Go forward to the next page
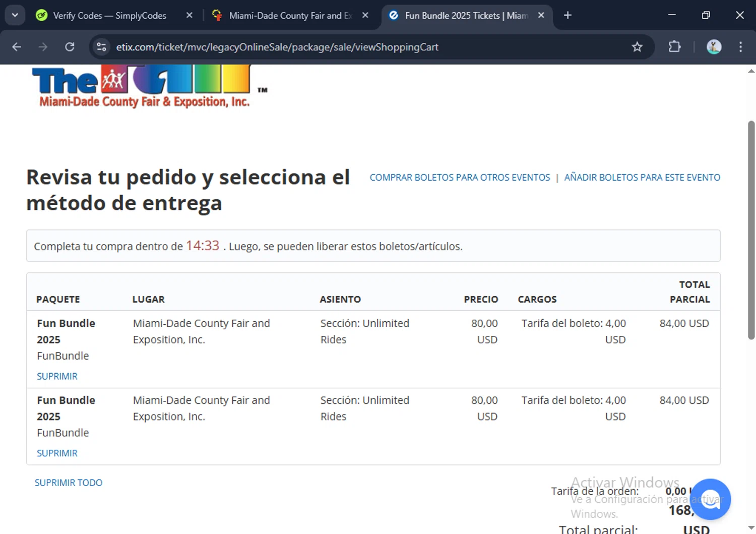Screen dimensions: 756x534 (43, 47)
